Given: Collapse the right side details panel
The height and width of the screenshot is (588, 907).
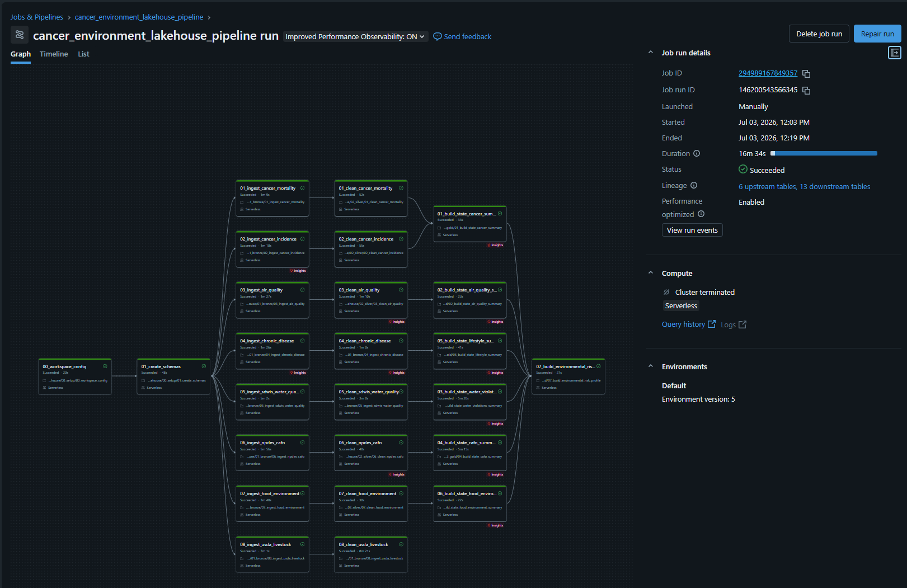Looking at the screenshot, I should (x=895, y=53).
